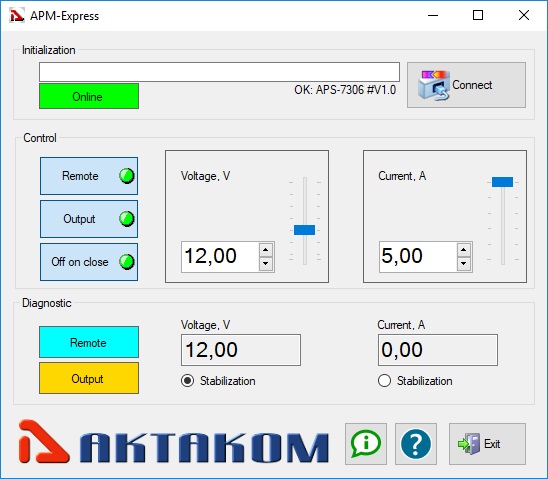Open help via the question mark icon
This screenshot has height=479, width=548.
pos(416,444)
